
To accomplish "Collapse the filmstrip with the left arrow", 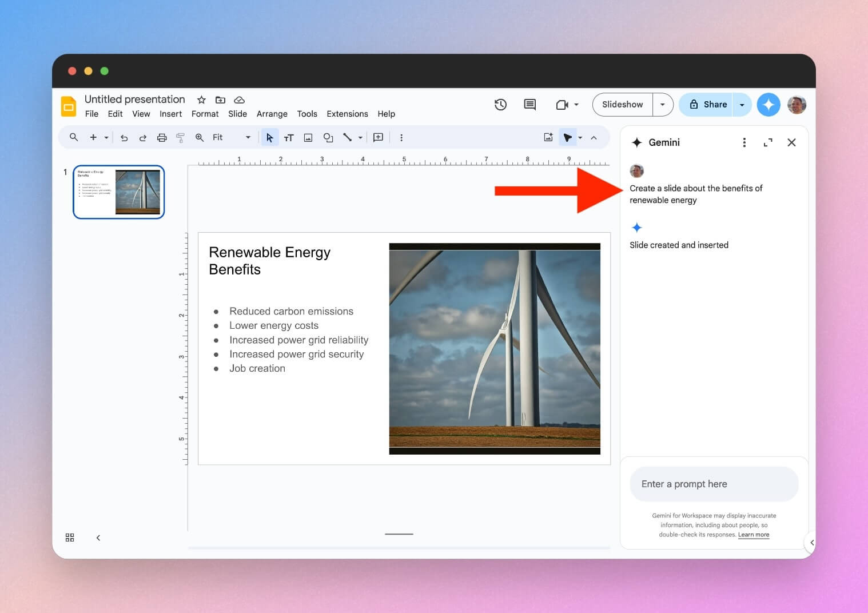I will [x=98, y=538].
